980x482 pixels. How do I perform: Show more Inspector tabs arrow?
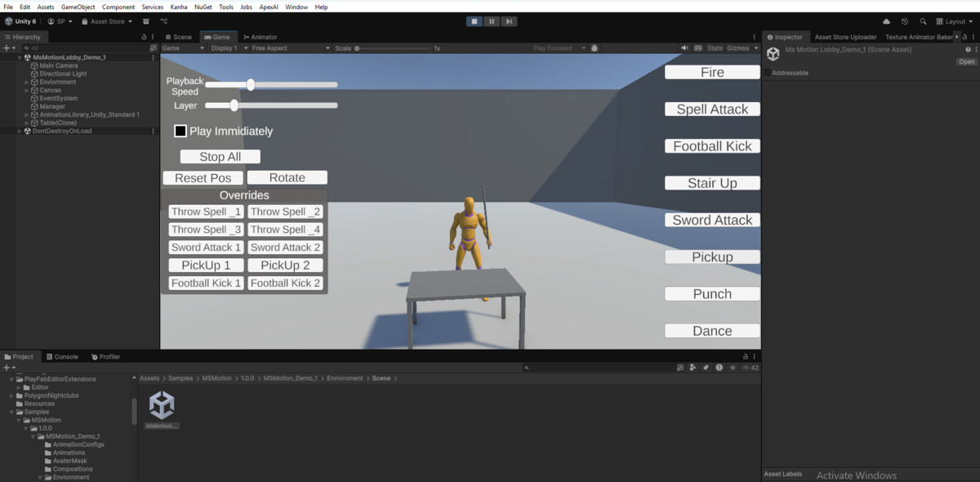(x=957, y=37)
